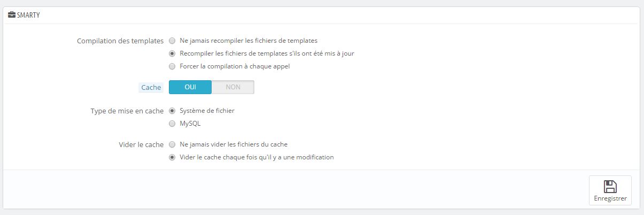Click the briefcase icon beside SMARTY

[12, 15]
